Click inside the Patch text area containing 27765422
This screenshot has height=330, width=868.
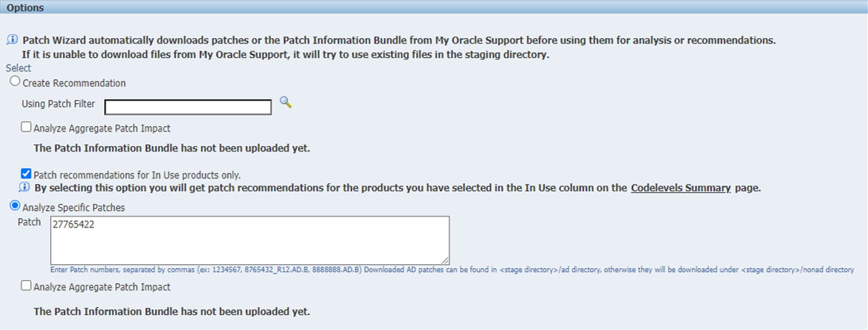click(249, 240)
